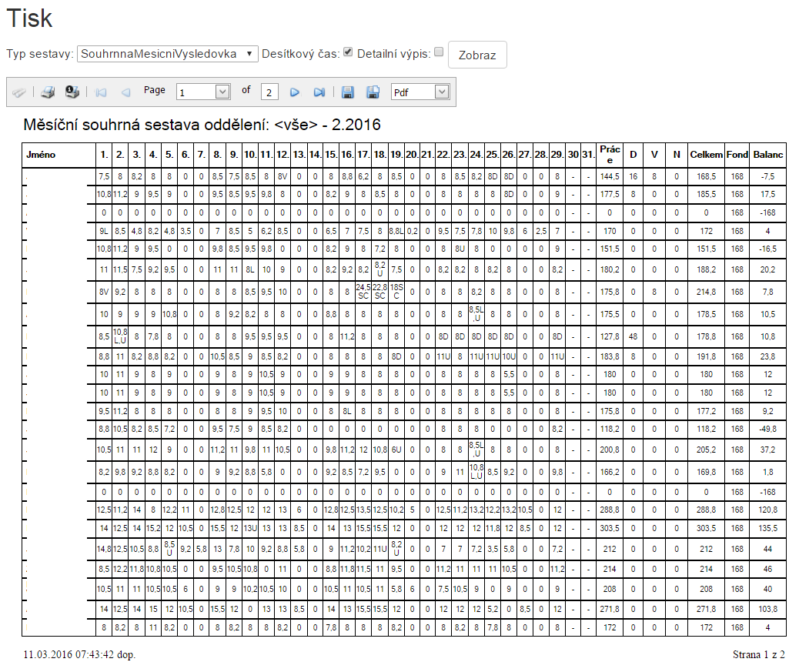Viewport: 799px width, 672px height.
Task: Click the 191,8 total cell
Action: click(x=707, y=356)
